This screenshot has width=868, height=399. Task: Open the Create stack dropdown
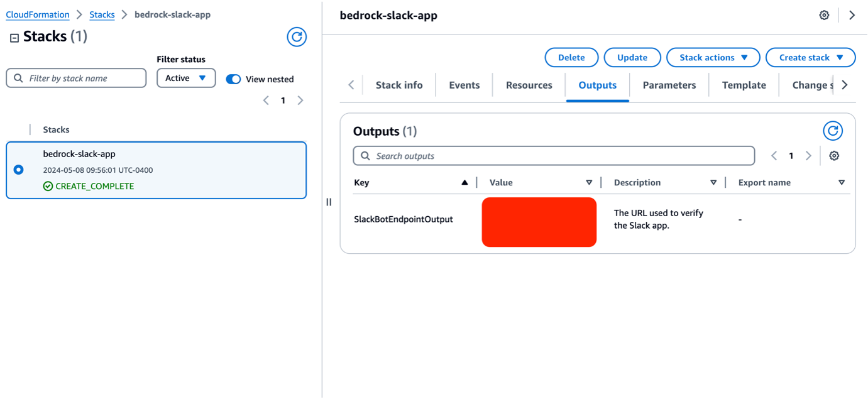[810, 57]
